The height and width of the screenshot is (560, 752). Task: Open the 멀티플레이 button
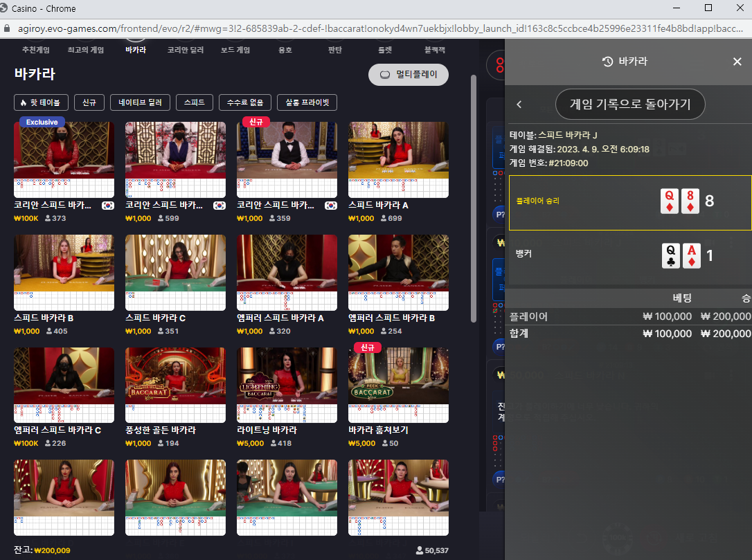click(x=409, y=75)
